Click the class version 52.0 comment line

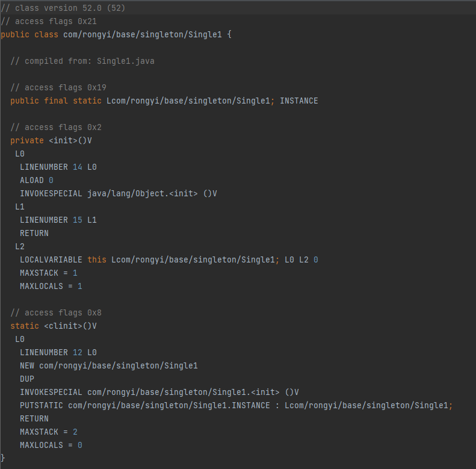point(63,8)
